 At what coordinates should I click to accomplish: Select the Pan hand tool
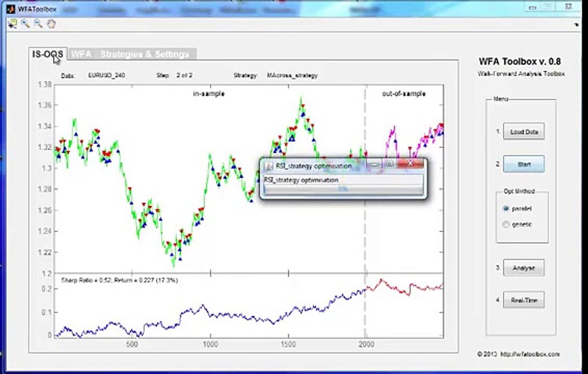[51, 24]
